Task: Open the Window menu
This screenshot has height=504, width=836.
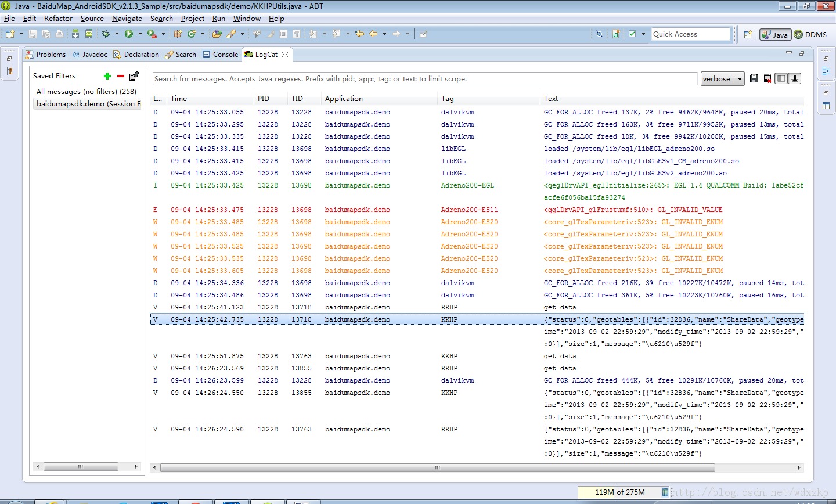Action: click(x=247, y=19)
